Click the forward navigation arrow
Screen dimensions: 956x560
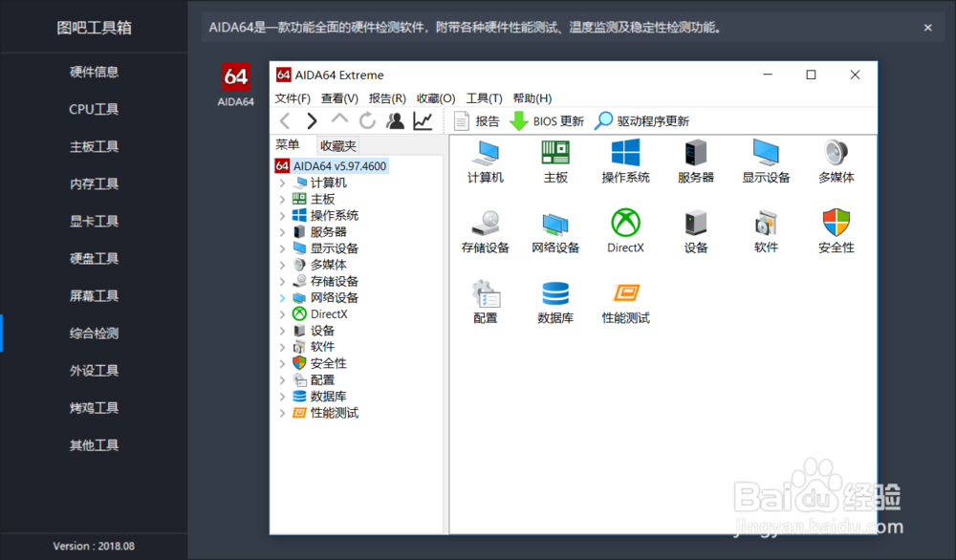pyautogui.click(x=312, y=120)
